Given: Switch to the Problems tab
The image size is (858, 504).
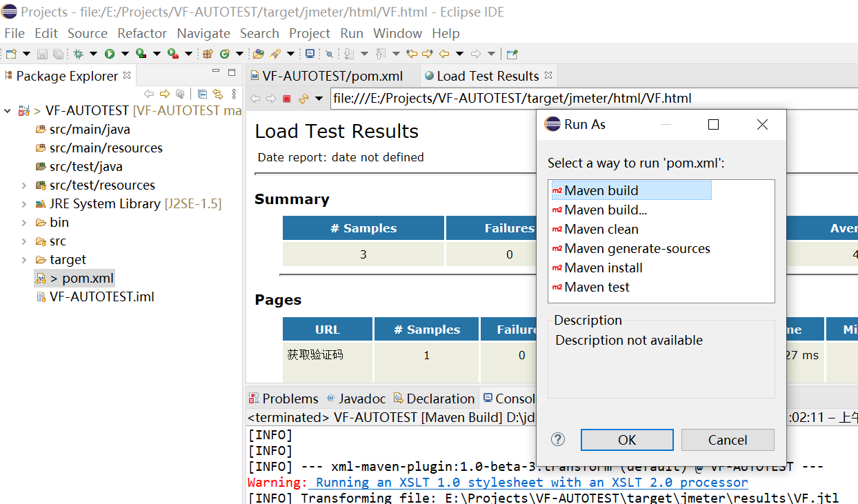Looking at the screenshot, I should 283,399.
